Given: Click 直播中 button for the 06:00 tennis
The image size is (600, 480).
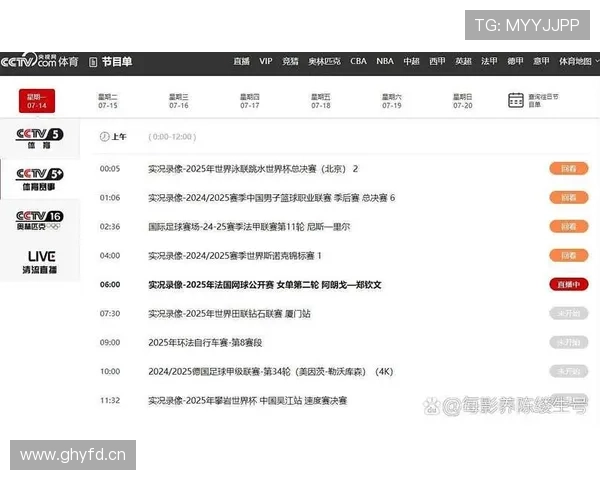Looking at the screenshot, I should [569, 284].
